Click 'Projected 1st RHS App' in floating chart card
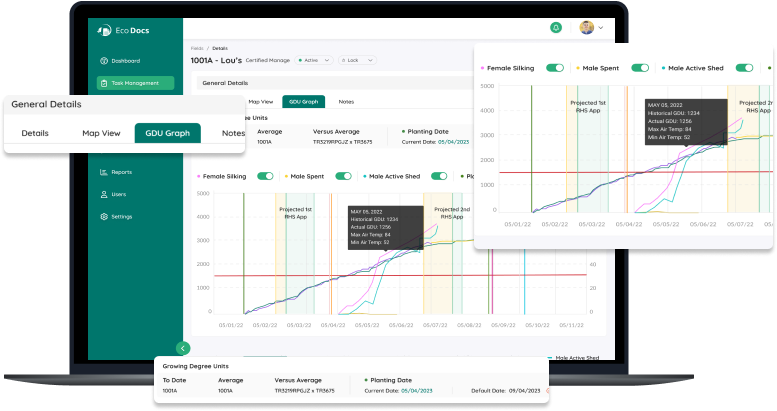Screen dimensions: 777x411 coord(588,107)
